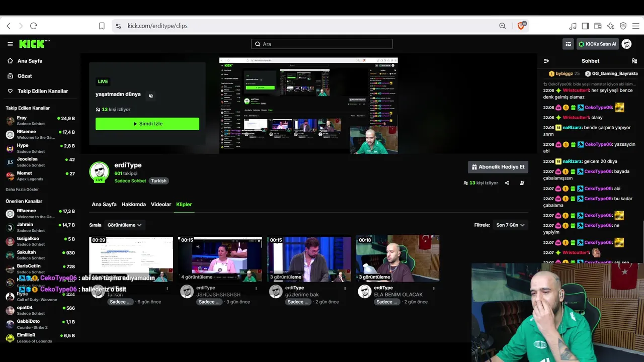Bookmark this page with the bookmark icon
The width and height of the screenshot is (644, 362).
coord(102,26)
